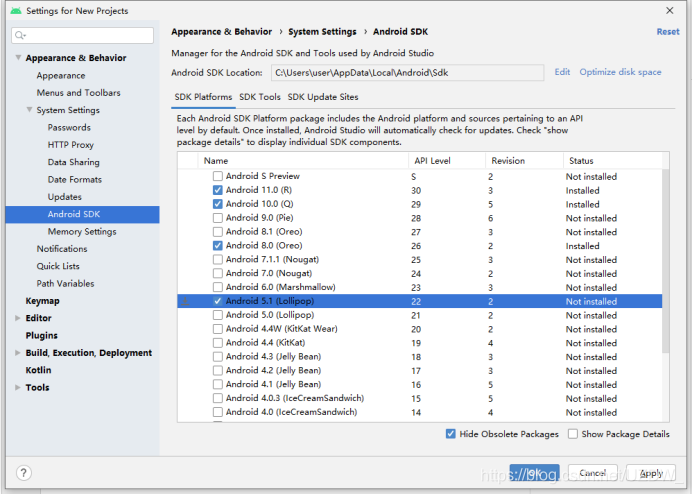
Task: Open Path Variables settings
Action: 65,284
